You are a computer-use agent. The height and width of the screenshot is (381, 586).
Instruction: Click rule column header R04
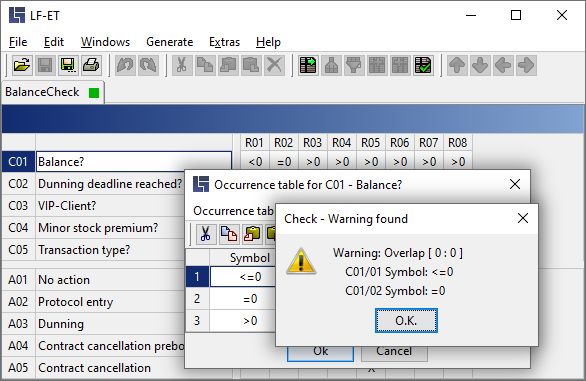(342, 142)
